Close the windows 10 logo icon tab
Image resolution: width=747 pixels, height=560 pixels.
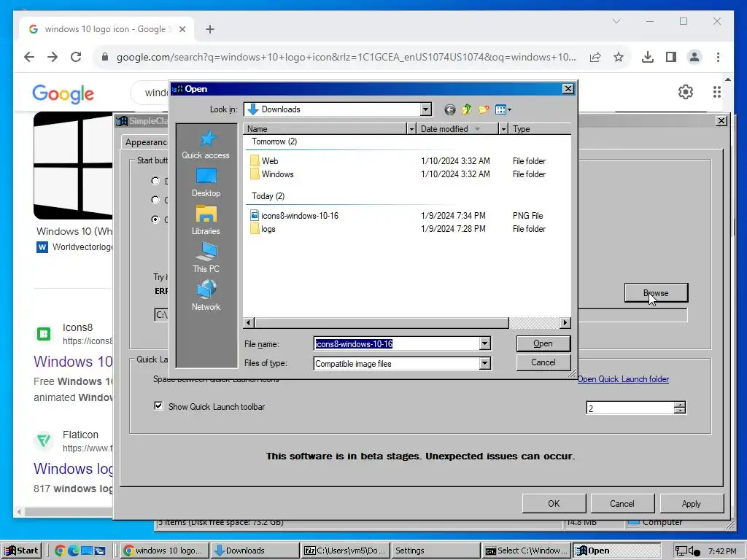tap(182, 29)
